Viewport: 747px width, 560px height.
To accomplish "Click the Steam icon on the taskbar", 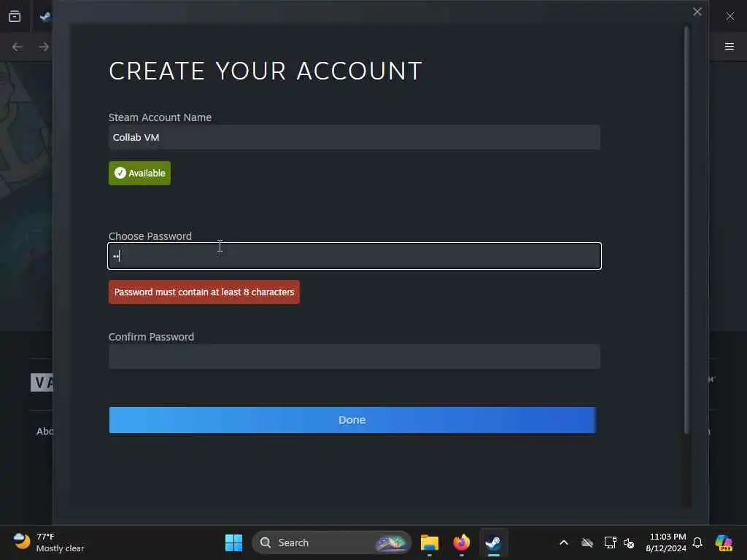I will coord(493,542).
